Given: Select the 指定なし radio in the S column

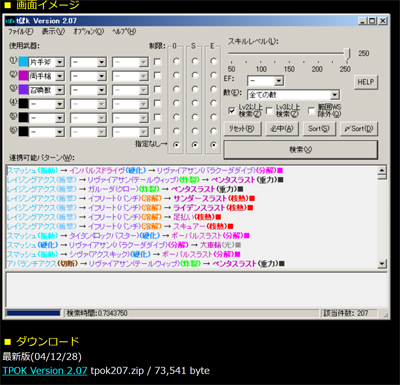Looking at the screenshot, I should pos(195,145).
